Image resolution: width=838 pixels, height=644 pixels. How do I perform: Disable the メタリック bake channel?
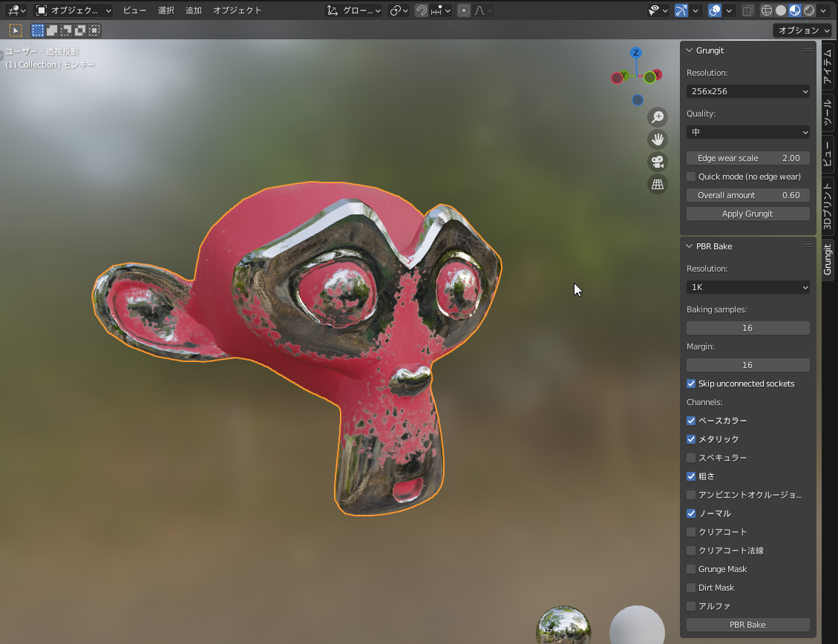pos(691,439)
